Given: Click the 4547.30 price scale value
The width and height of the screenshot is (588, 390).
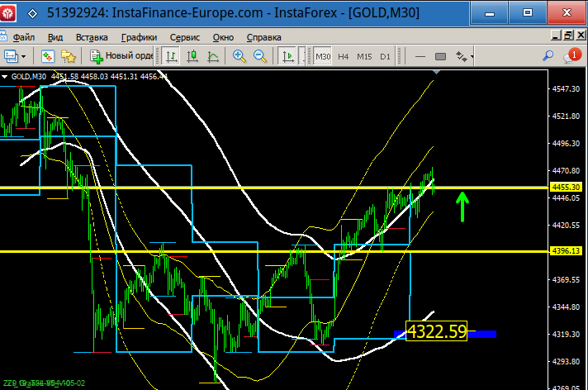Looking at the screenshot, I should tap(566, 89).
